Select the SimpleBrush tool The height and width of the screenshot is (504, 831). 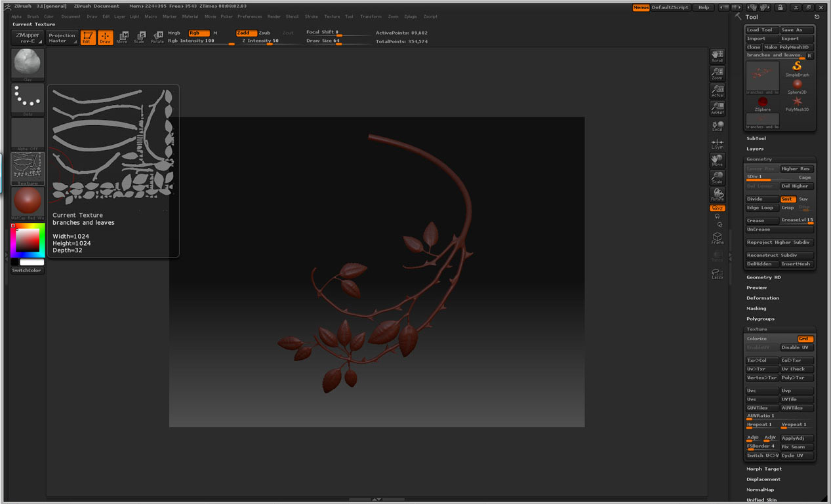797,69
